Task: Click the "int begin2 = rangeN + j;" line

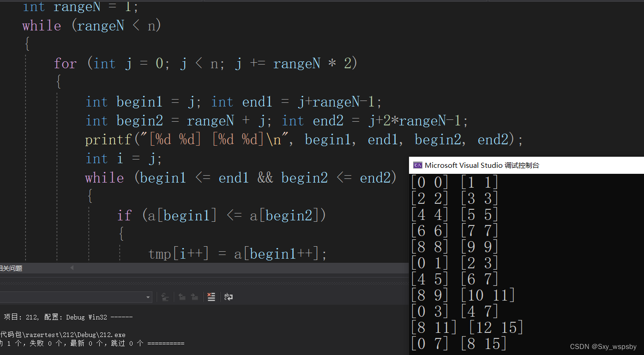Action: click(x=277, y=121)
